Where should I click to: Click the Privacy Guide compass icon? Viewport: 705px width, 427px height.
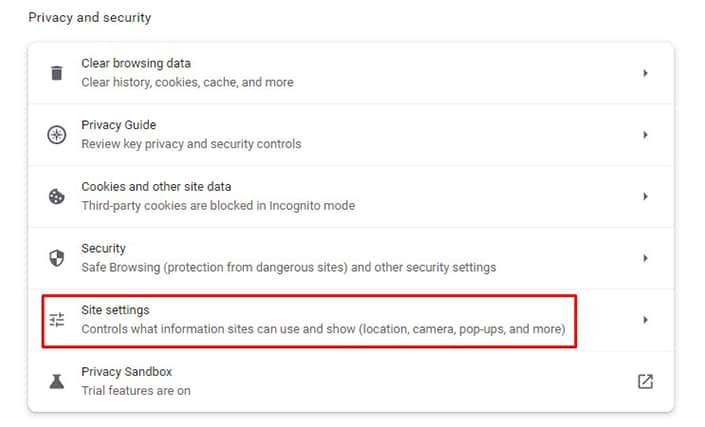click(x=57, y=134)
